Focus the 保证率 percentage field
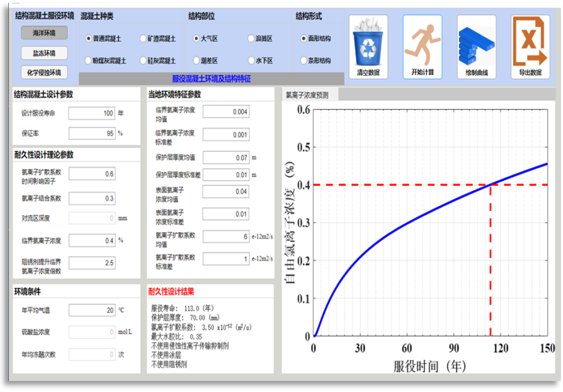 92,133
